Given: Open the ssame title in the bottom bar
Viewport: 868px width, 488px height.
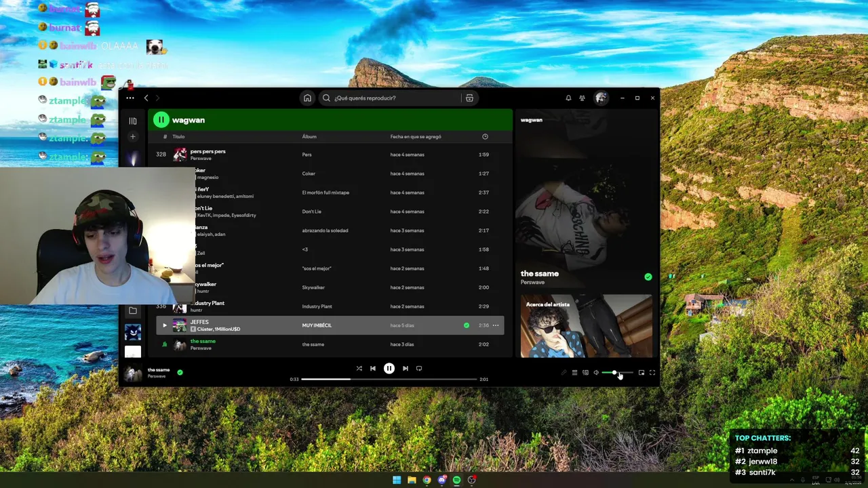Looking at the screenshot, I should 159,370.
